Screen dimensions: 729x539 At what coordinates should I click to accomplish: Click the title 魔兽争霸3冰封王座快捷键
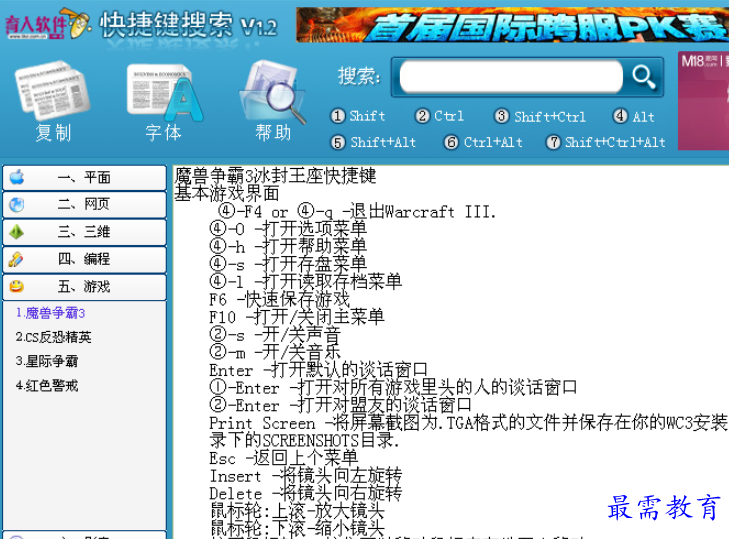tap(275, 176)
